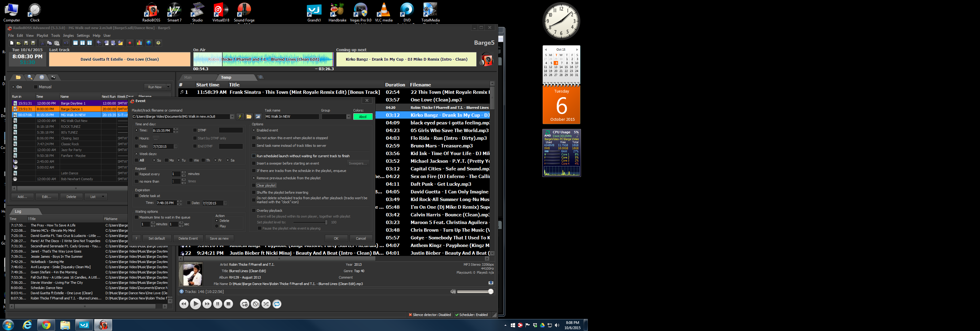Click the Stop playback button

point(228,304)
